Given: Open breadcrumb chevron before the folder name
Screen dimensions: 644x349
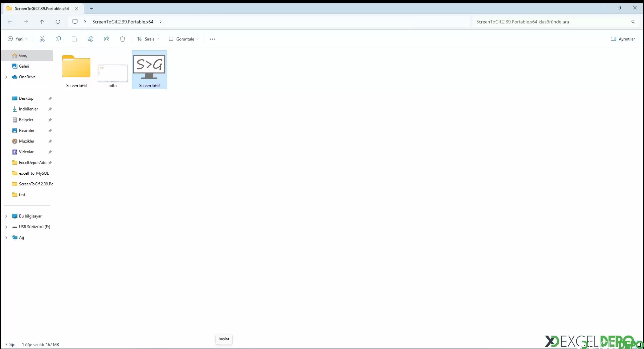Looking at the screenshot, I should click(x=85, y=22).
